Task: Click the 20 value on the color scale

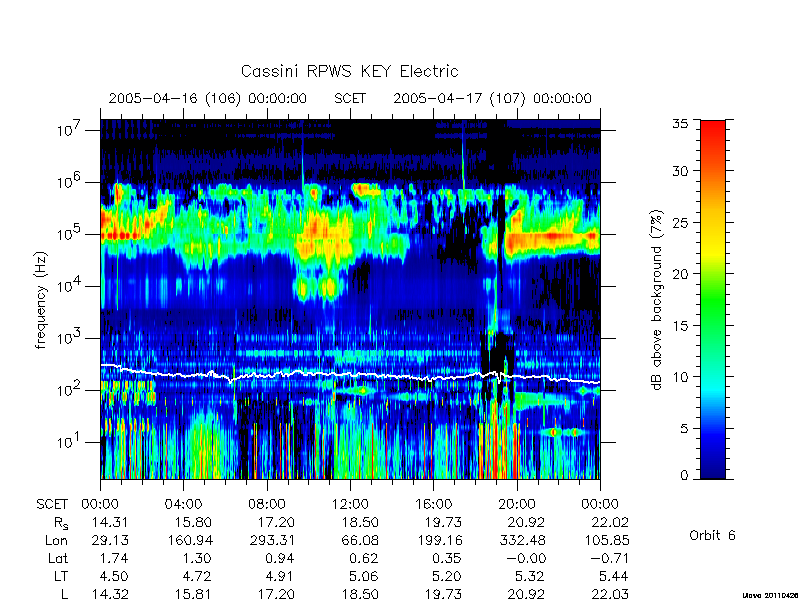Action: (681, 273)
